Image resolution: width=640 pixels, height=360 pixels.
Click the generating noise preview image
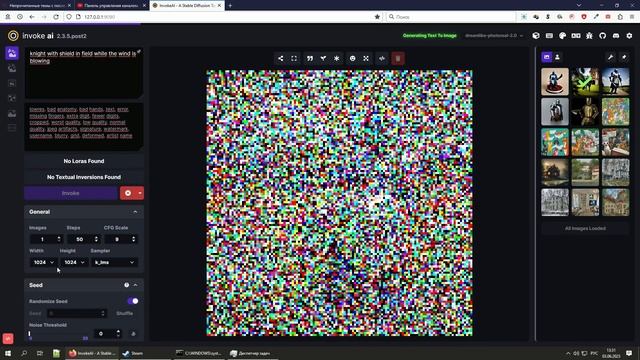(340, 203)
